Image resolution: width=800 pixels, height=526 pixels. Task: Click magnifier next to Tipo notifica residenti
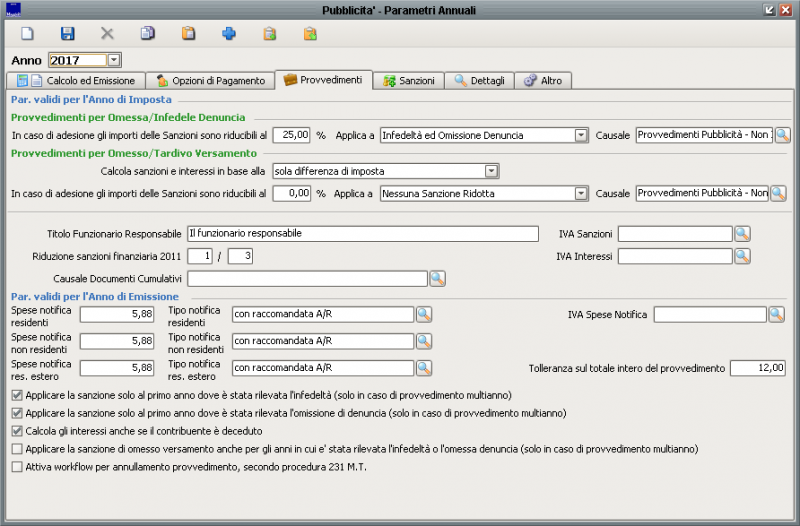tap(424, 315)
